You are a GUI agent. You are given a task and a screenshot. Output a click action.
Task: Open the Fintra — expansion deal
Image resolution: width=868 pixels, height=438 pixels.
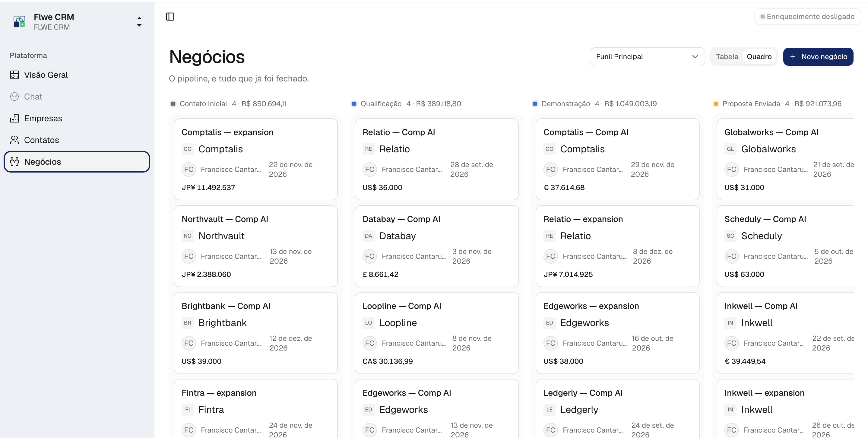pyautogui.click(x=255, y=409)
